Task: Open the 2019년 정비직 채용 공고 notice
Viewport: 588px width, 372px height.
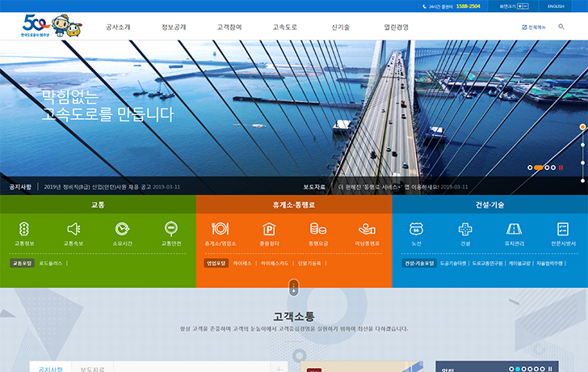Action: 111,187
